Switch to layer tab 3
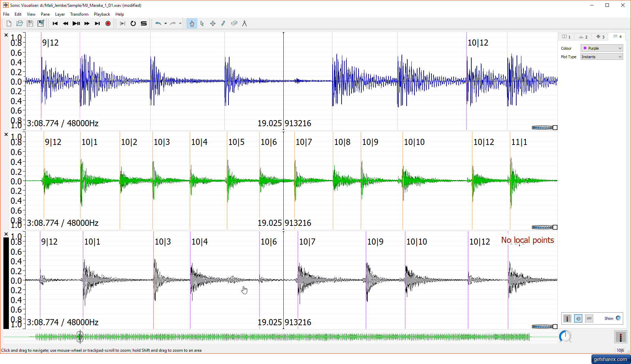 (600, 37)
